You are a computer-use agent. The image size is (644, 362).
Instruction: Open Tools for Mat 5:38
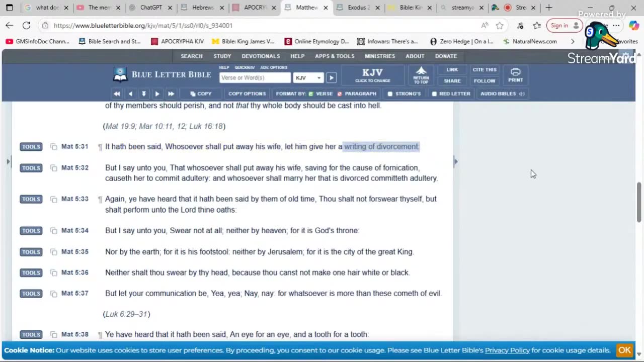(31, 335)
